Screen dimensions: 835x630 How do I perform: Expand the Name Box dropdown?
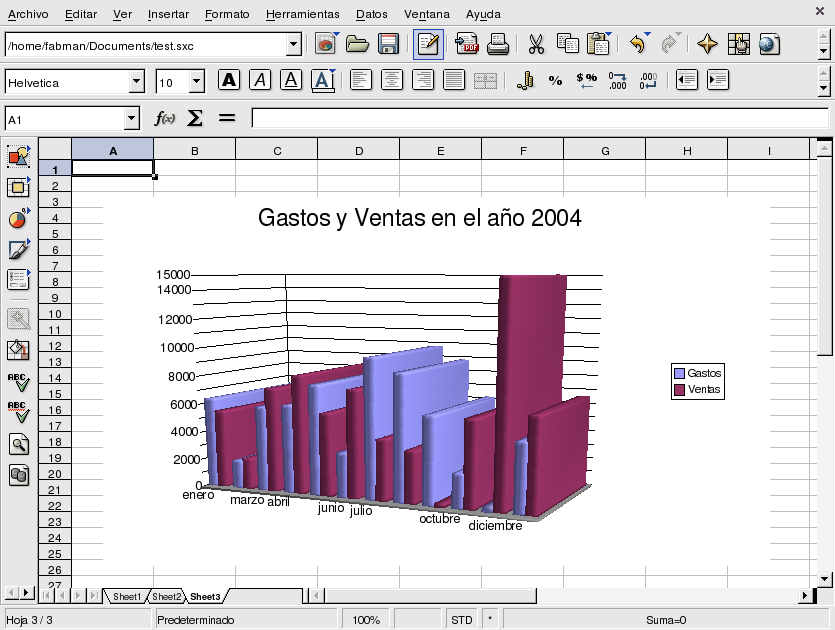132,119
